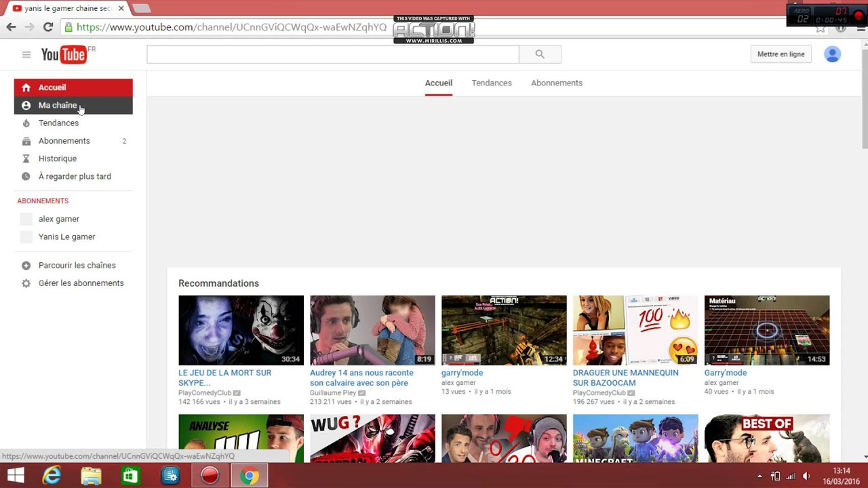This screenshot has width=868, height=488.
Task: Open Guillaume Pley channel name
Action: (x=333, y=393)
